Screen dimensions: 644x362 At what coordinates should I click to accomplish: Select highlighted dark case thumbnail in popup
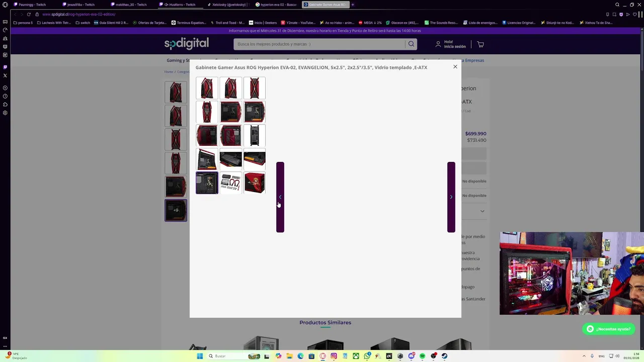pos(207,183)
